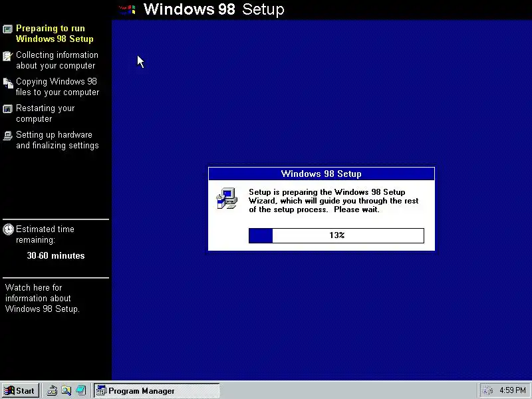
Task: Select the "Collecting information about your computer" text
Action: click(x=57, y=60)
